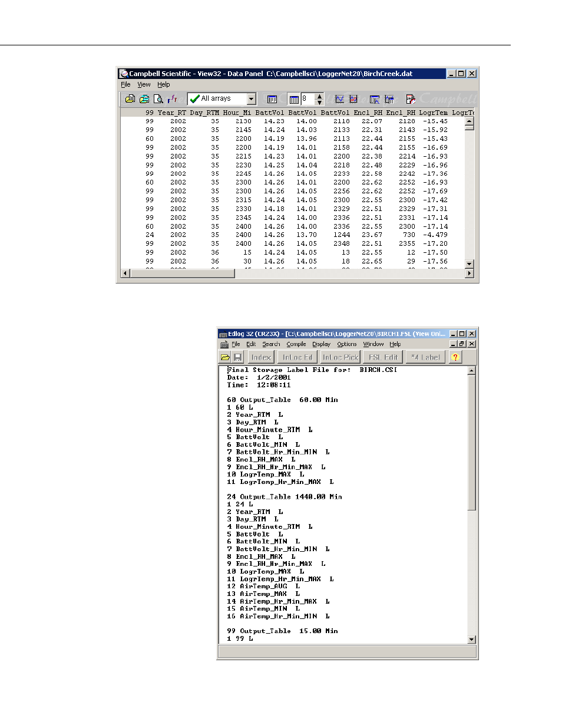Click the table with cursor icon in View32
This screenshot has height=728, width=562.
pyautogui.click(x=374, y=99)
